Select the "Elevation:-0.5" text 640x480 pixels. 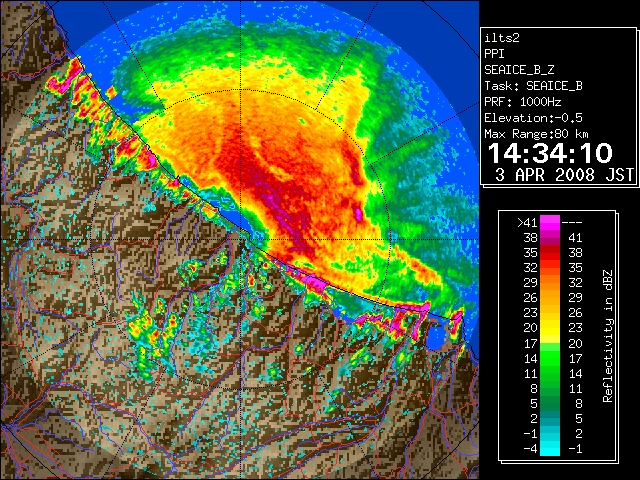tap(533, 118)
